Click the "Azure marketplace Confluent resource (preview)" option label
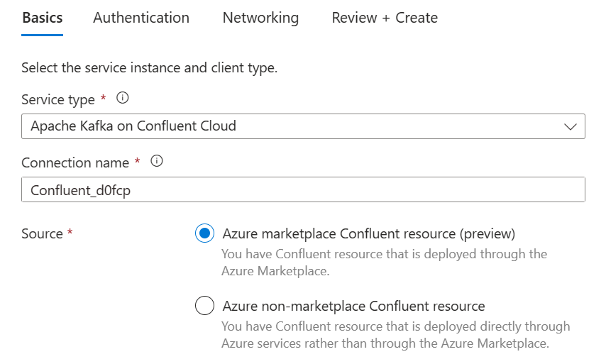Screen dimensions: 606x364 click(x=368, y=233)
